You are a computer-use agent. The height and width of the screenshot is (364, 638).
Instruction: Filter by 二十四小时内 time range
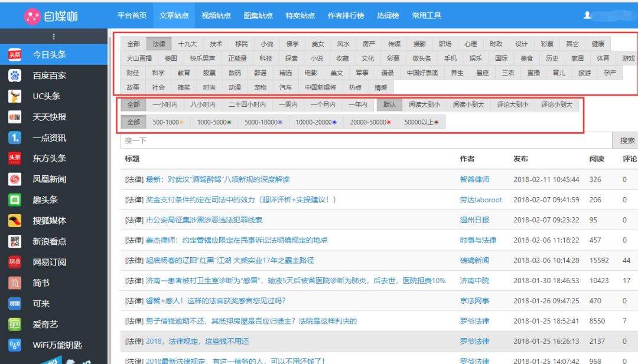coord(247,105)
